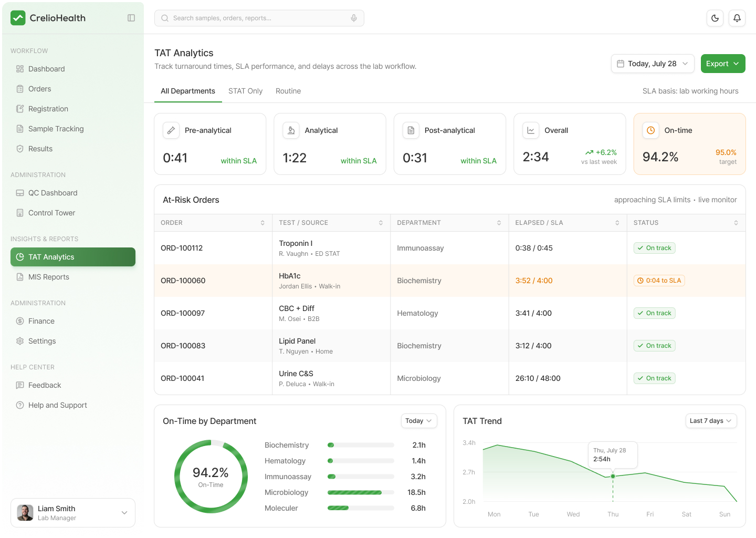The height and width of the screenshot is (538, 756).
Task: Select order ORD-100041
Action: click(182, 378)
